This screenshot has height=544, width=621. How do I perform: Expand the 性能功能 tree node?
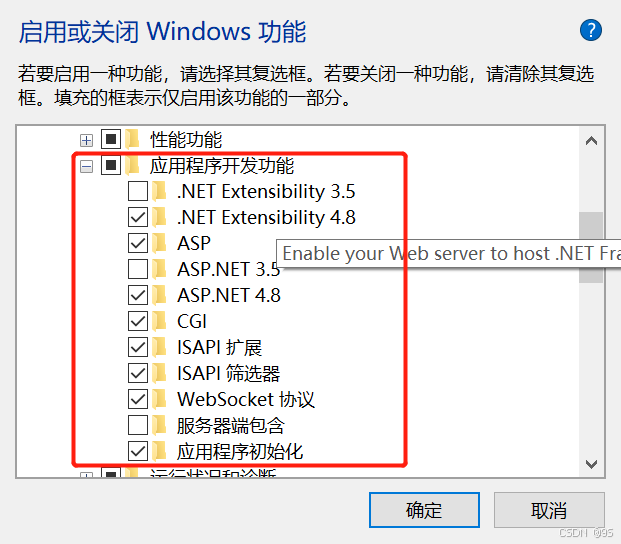pos(87,140)
